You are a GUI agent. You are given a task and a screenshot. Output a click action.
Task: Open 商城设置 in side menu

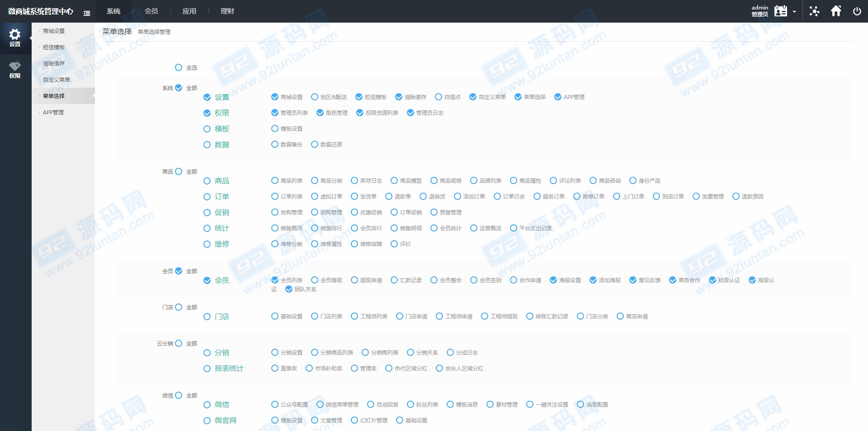(54, 31)
